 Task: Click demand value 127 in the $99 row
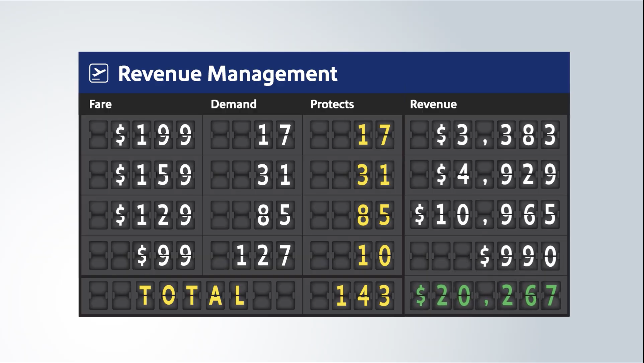tap(263, 255)
